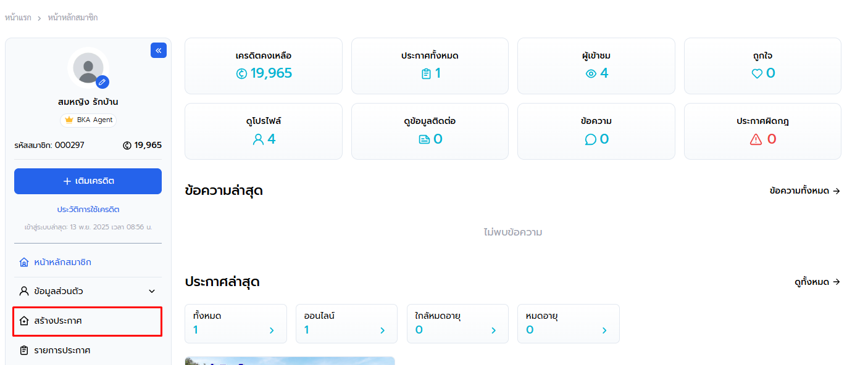Click the clipboard icon in ประกาศทั้งหมด card
868x365 pixels.
pos(425,74)
